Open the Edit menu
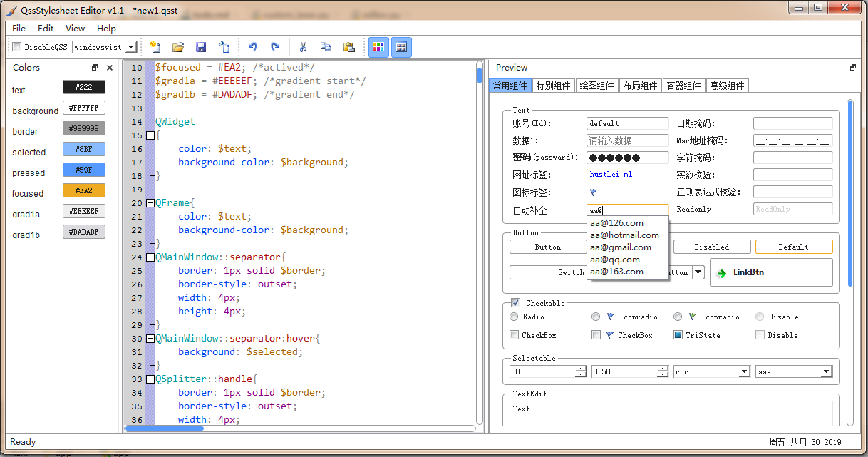The image size is (868, 457). point(46,29)
